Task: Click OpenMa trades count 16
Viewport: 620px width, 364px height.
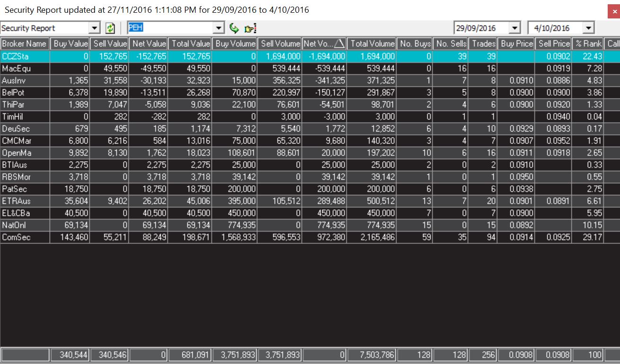Action: click(491, 153)
